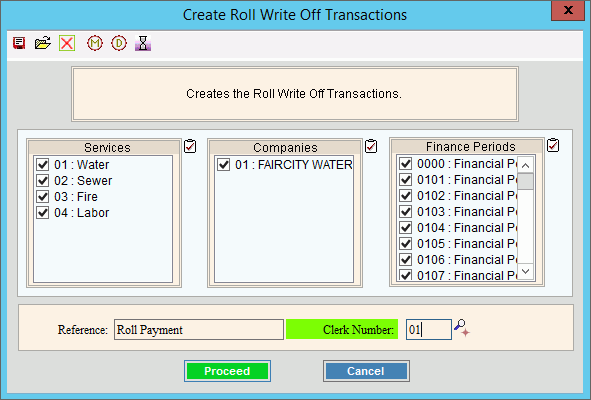The image size is (591, 400).
Task: Click the hourglass toolbar icon
Action: [x=143, y=43]
